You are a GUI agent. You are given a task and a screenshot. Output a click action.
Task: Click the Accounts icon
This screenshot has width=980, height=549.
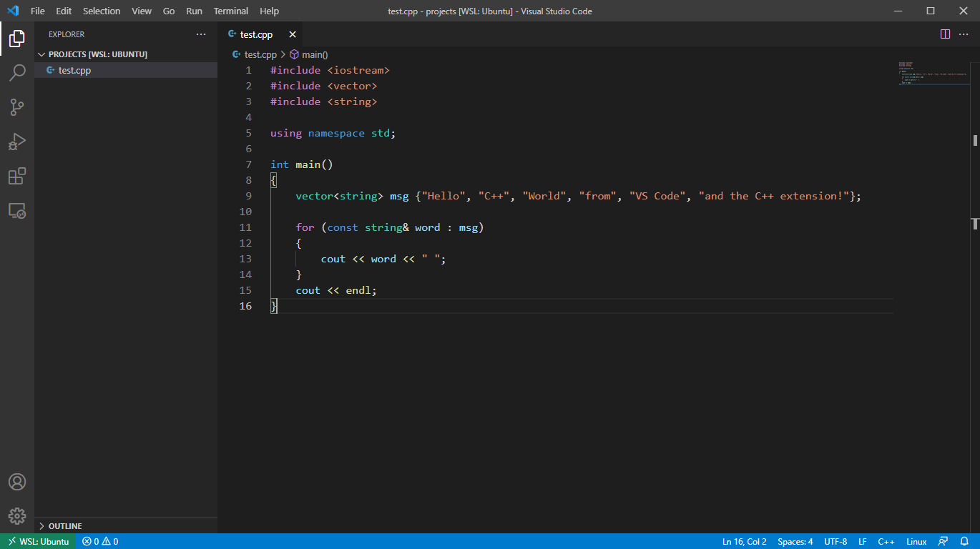17,482
